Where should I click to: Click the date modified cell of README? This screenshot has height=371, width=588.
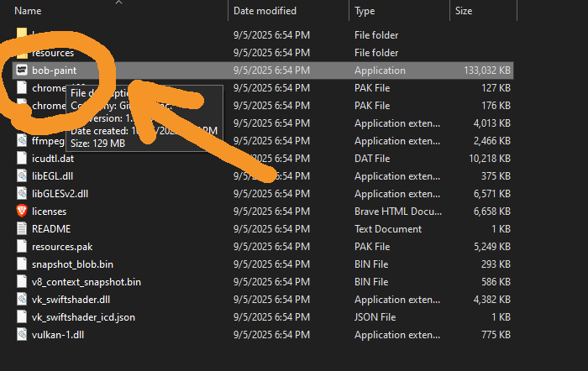click(x=271, y=229)
